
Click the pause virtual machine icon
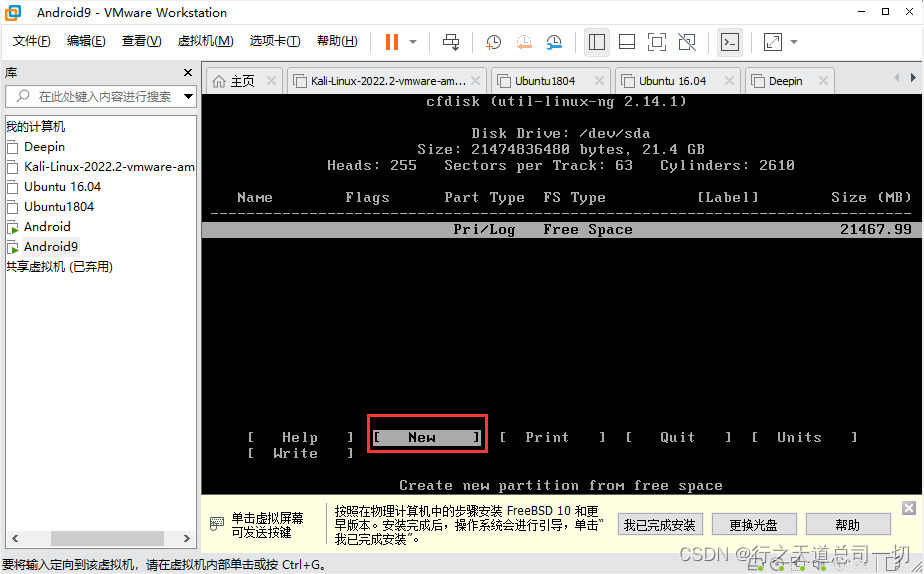(x=392, y=42)
